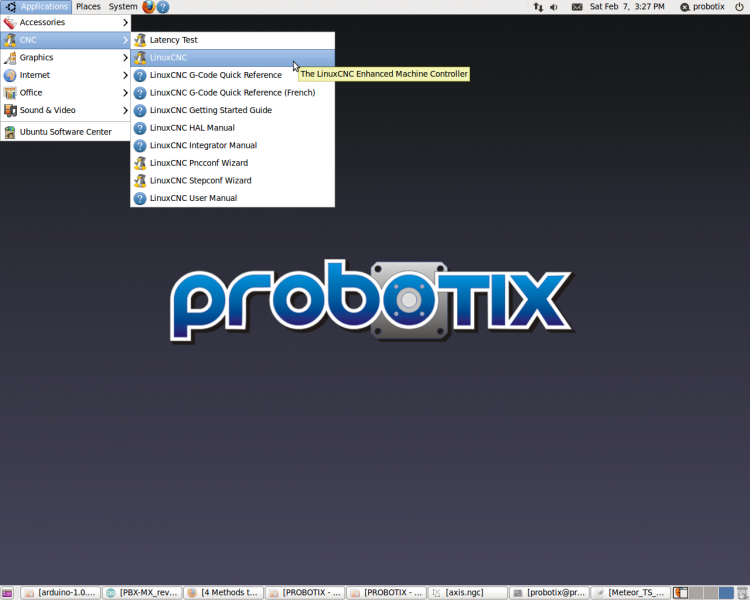Screen dimensions: 750x600
Task: Expand the CNC submenu arrow
Action: coord(125,40)
